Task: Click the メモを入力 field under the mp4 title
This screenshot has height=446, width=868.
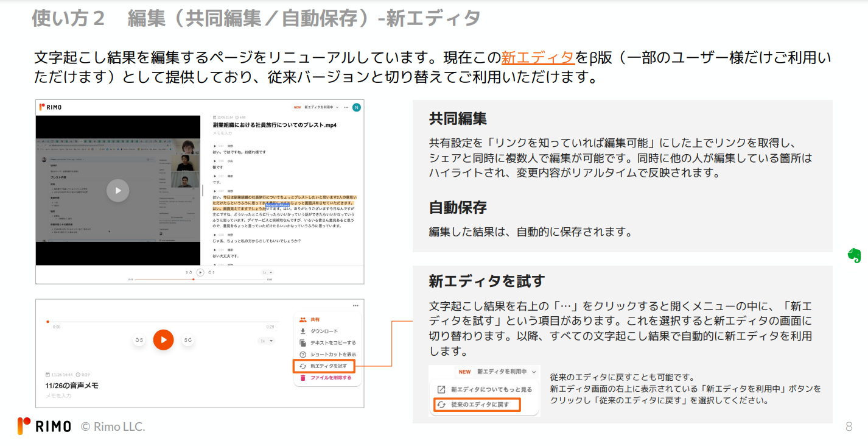Action: (222, 132)
